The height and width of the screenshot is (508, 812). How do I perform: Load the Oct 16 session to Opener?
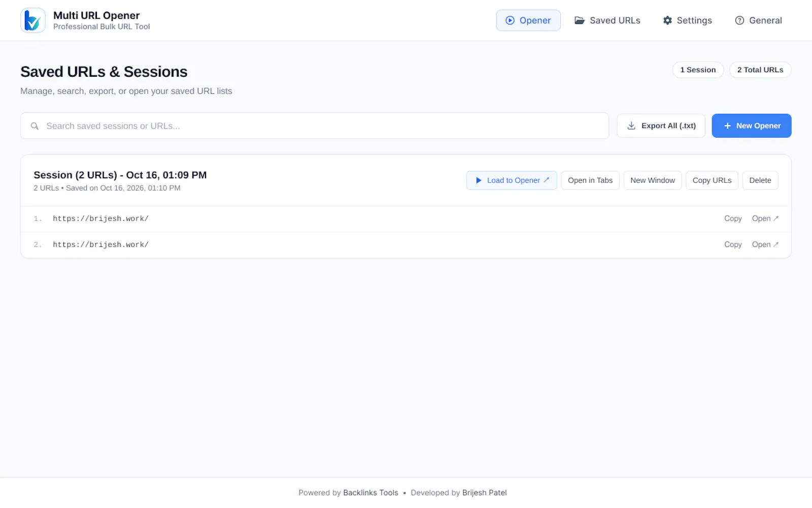[512, 180]
